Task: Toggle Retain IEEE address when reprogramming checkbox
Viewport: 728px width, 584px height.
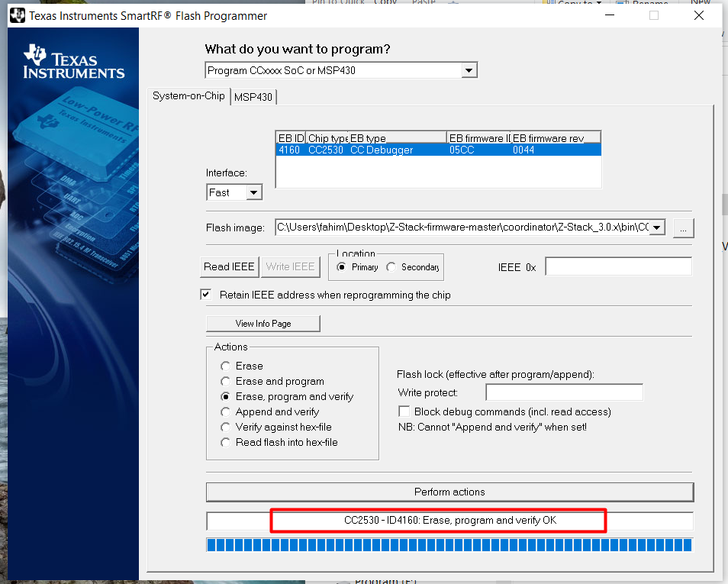Action: (x=206, y=295)
